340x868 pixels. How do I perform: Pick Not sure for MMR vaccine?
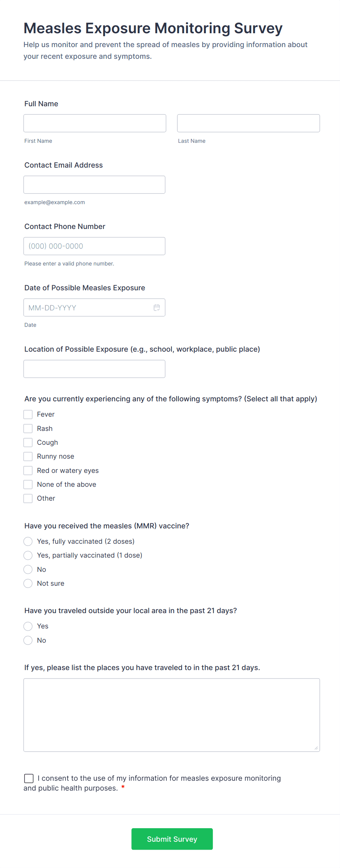[28, 584]
